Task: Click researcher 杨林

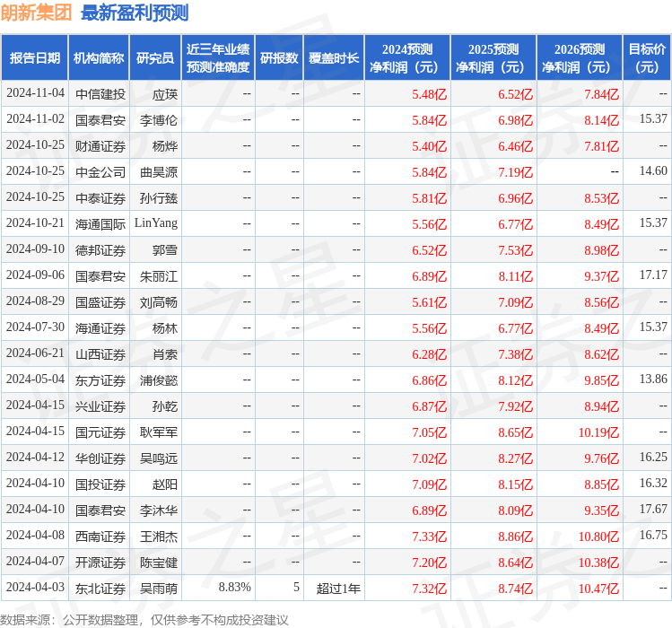Action: click(x=165, y=328)
